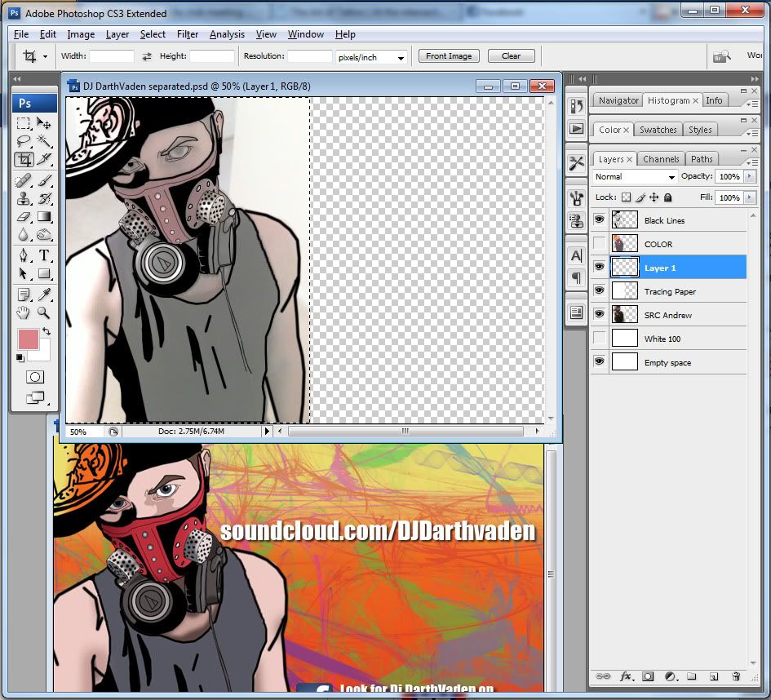Open the Analysis menu
This screenshot has width=771, height=700.
tap(227, 34)
